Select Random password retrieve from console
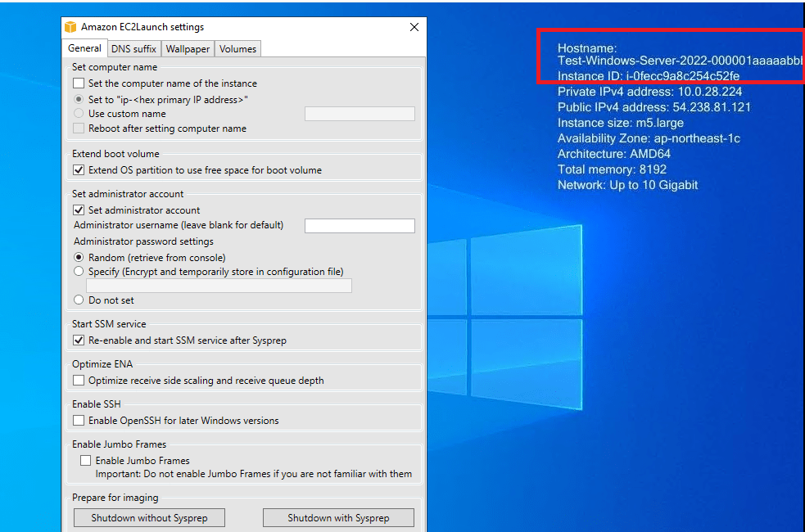This screenshot has width=805, height=532. coord(79,257)
